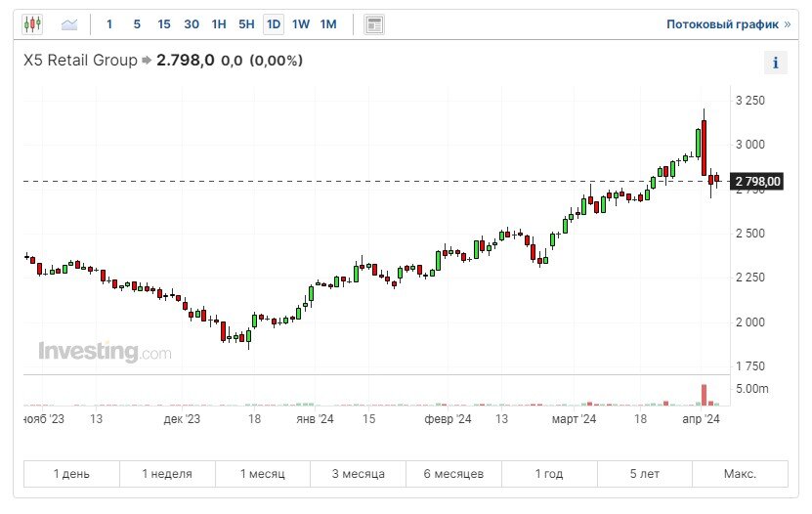Click the дек '23 date axis label
812x514 pixels.
tap(182, 419)
